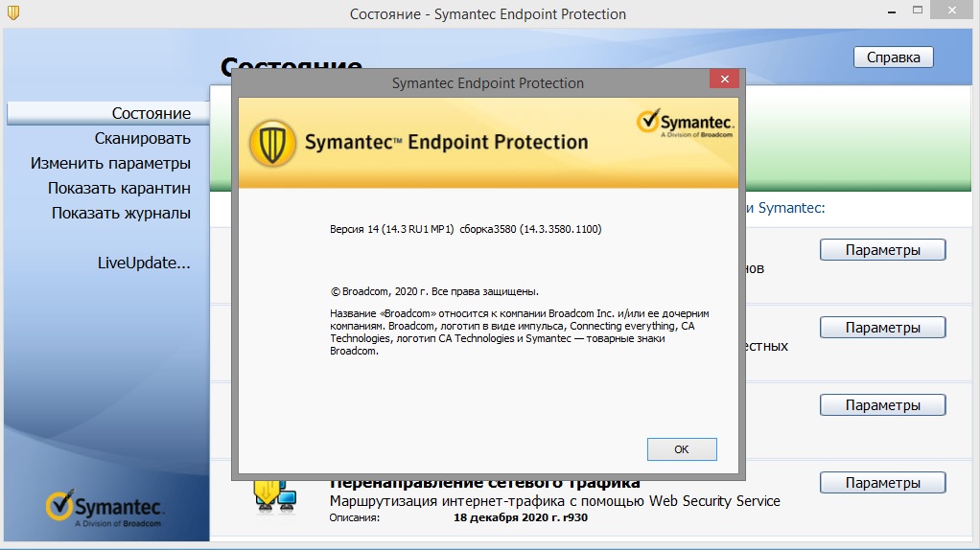980x550 pixels.
Task: Open Изменить параметры sidebar item
Action: click(110, 163)
